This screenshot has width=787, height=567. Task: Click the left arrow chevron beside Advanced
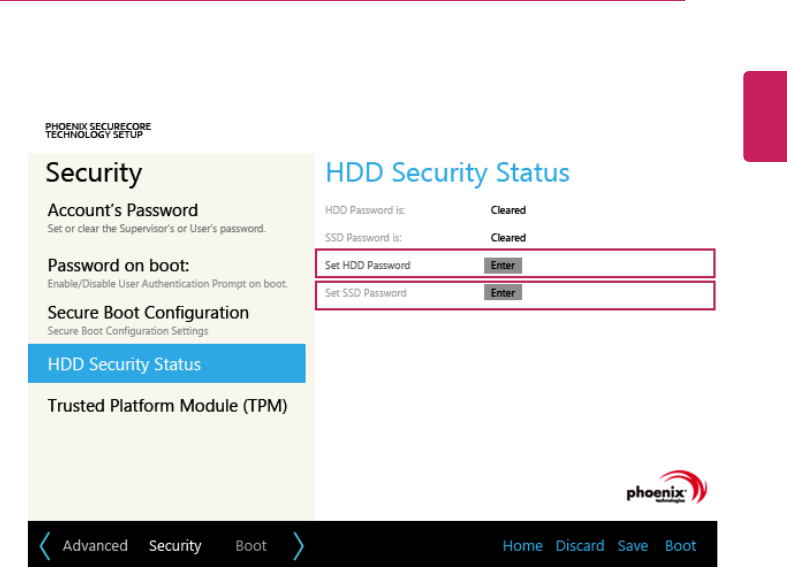(x=44, y=546)
